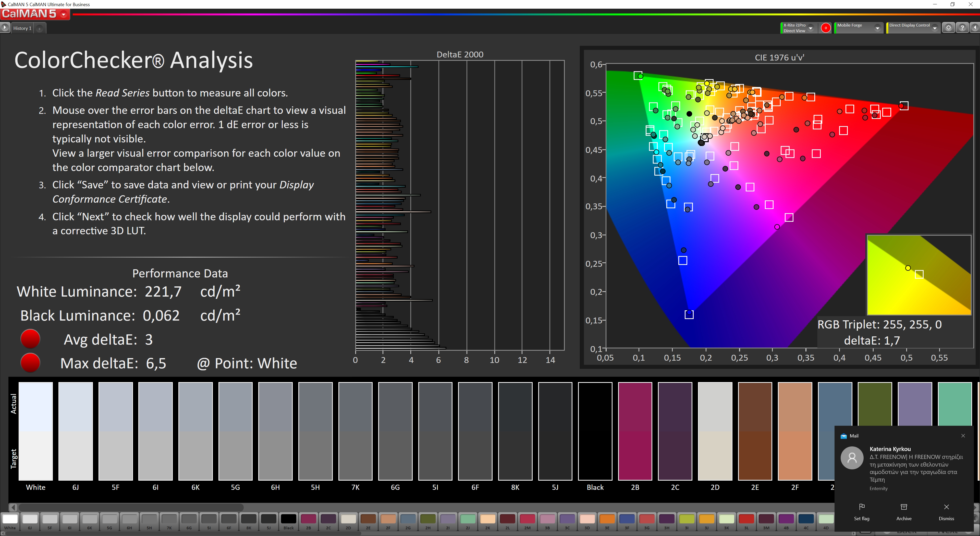Click the red meter status indicator
980x536 pixels.
coord(826,28)
